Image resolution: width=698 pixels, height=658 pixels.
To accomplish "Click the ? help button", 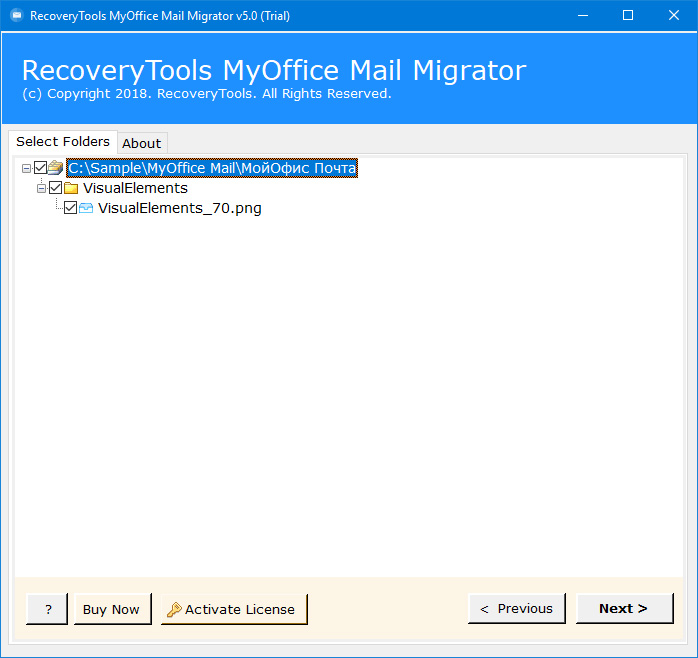I will coord(47,609).
